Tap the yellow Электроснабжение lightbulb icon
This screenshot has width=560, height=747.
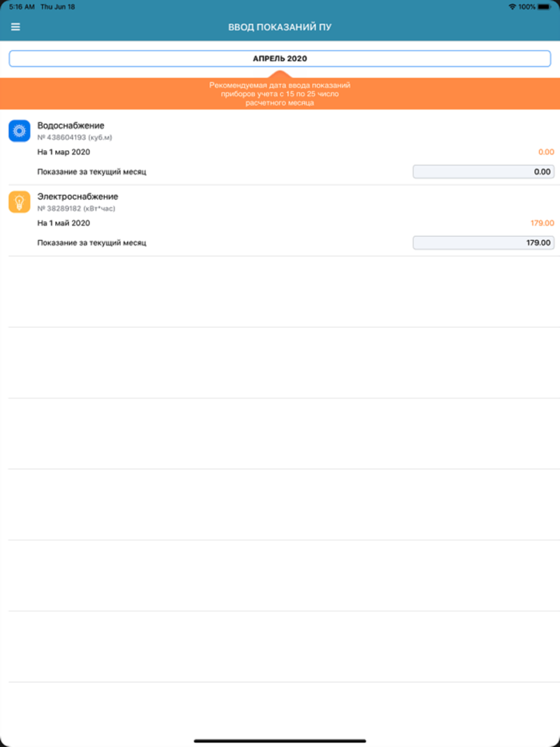tap(19, 202)
